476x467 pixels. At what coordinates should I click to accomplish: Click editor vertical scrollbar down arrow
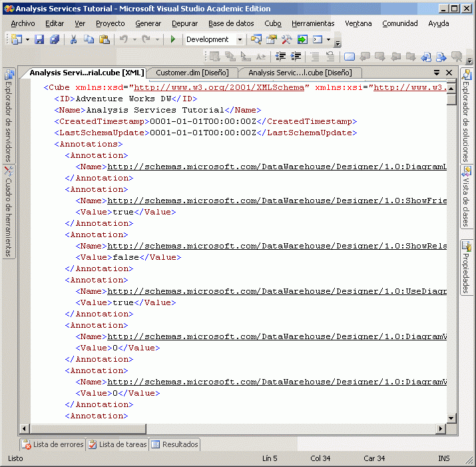point(451,418)
